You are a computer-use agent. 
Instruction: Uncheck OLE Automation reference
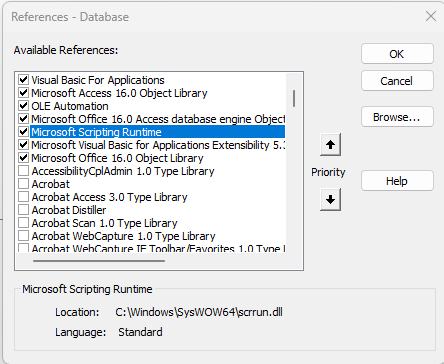point(23,106)
